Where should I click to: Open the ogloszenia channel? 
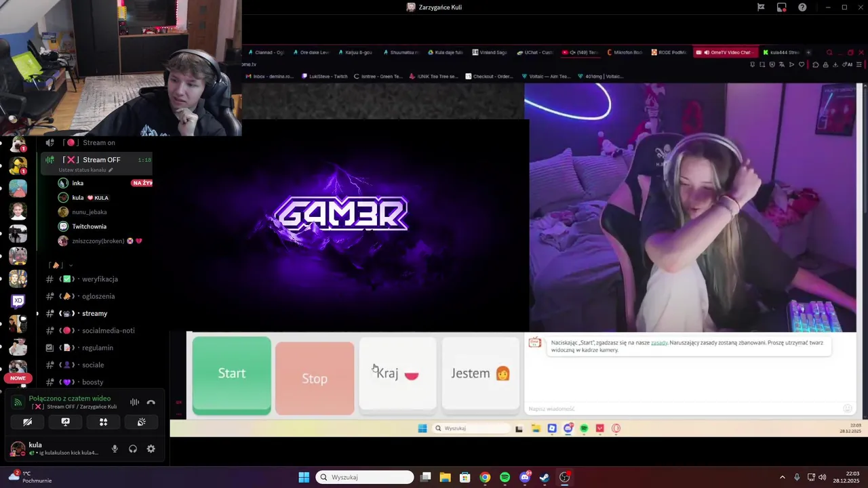coord(100,296)
